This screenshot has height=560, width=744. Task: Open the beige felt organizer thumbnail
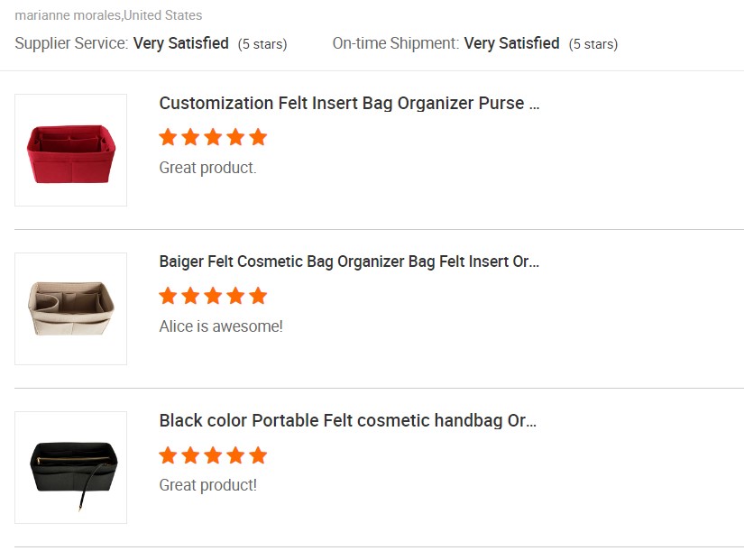coord(70,308)
